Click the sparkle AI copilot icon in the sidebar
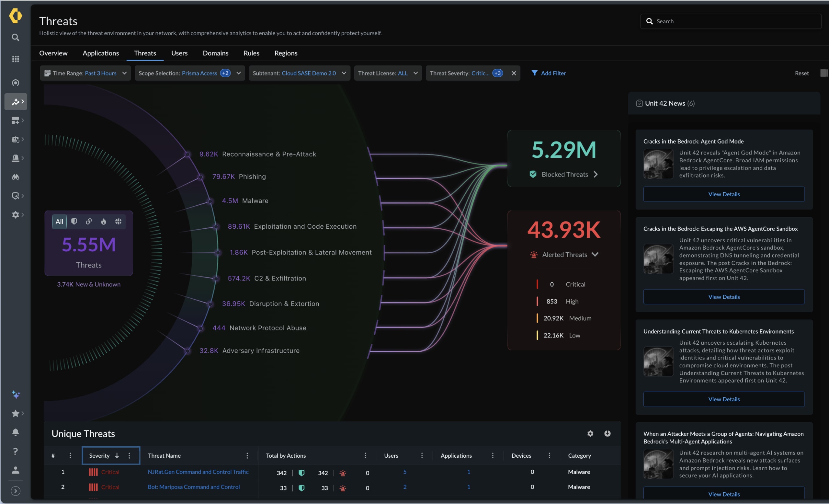829x504 pixels. (x=15, y=395)
